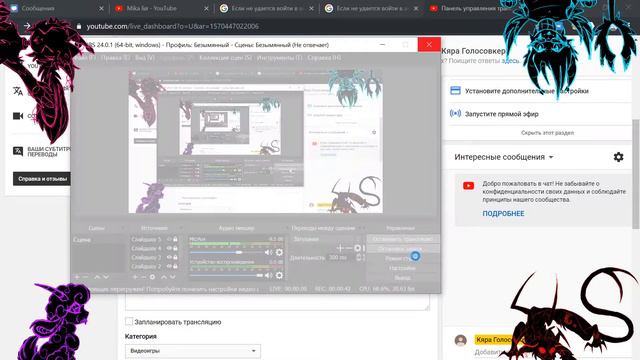Move source up arrow in Источники panel
This screenshot has width=640, height=360.
(164, 277)
